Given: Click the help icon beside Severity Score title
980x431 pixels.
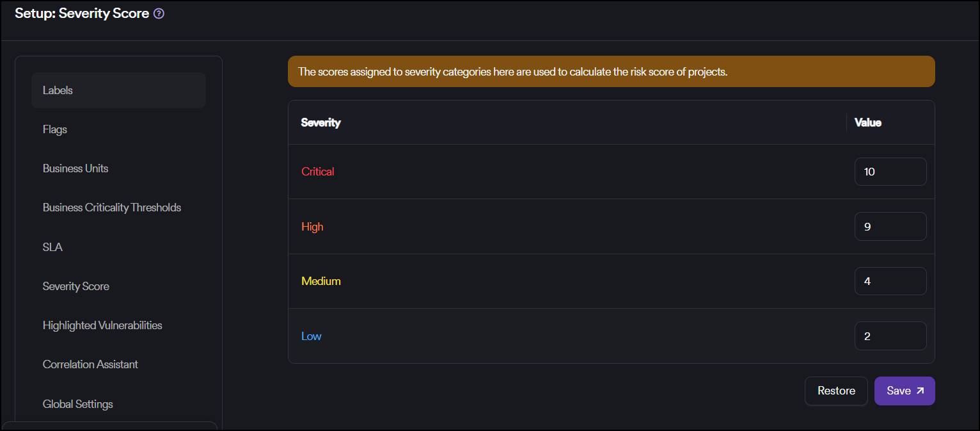Looking at the screenshot, I should tap(159, 13).
